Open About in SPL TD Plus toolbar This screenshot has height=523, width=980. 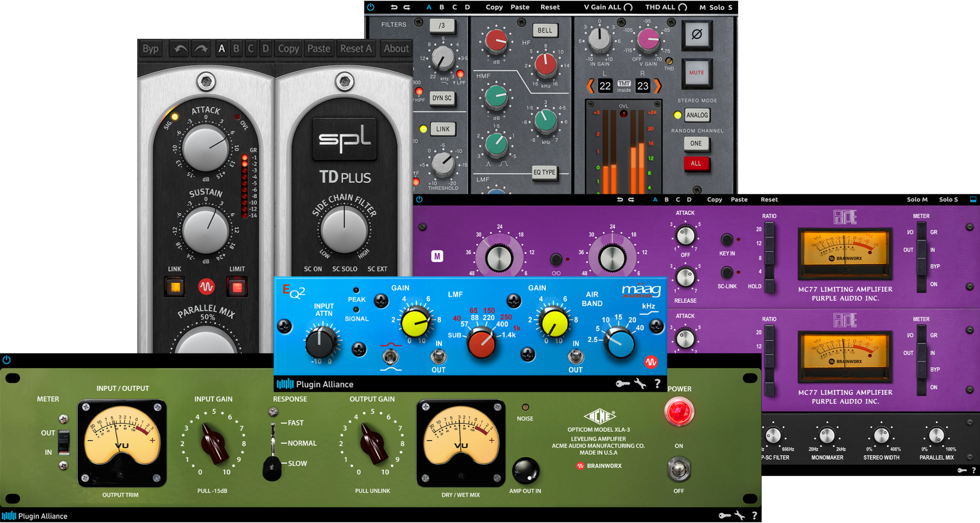pos(397,49)
